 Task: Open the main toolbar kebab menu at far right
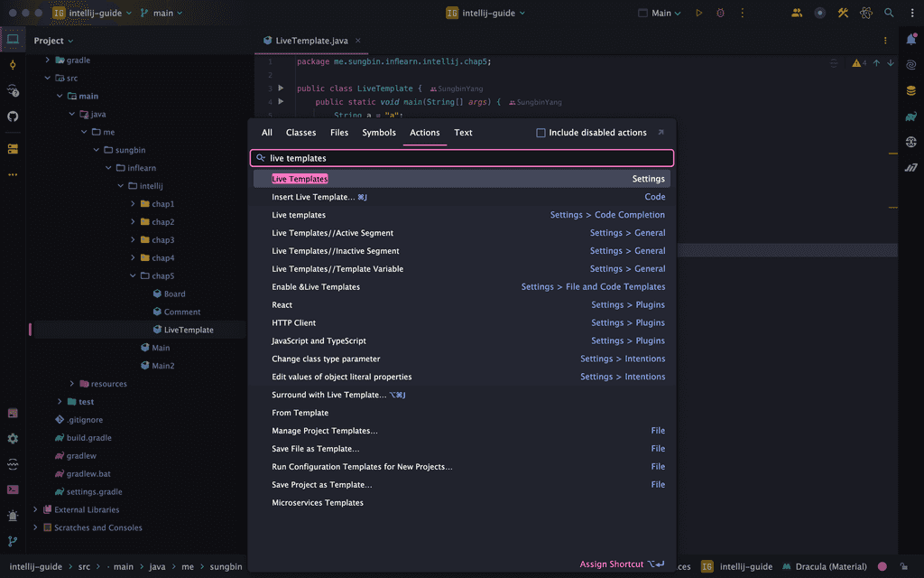coord(912,13)
